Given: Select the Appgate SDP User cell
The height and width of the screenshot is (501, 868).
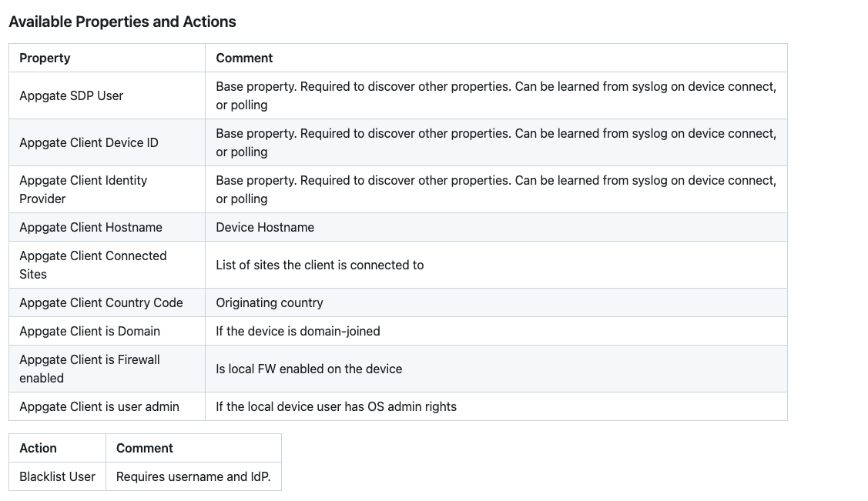Looking at the screenshot, I should click(x=107, y=95).
